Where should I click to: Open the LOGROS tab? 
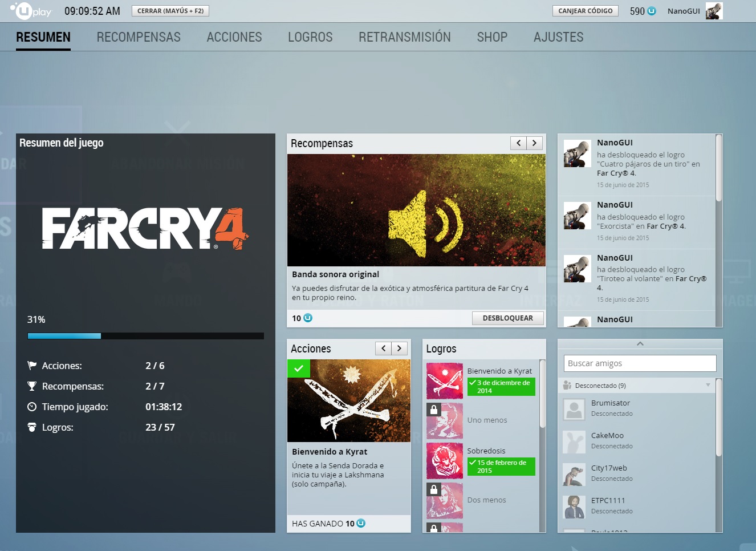pyautogui.click(x=310, y=37)
